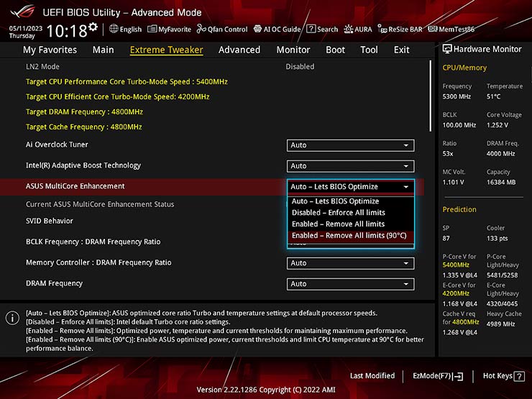The image size is (532, 399).
Task: Select Enabled – Remove All limits (90°C)
Action: click(349, 236)
